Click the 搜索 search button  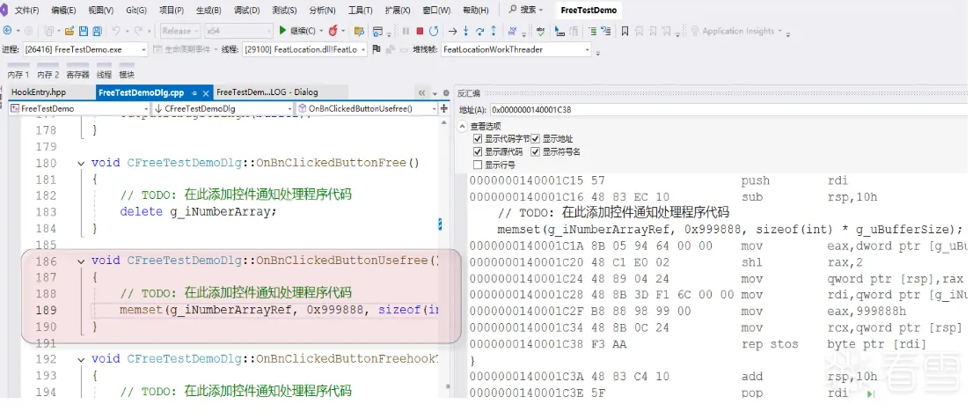tap(525, 11)
